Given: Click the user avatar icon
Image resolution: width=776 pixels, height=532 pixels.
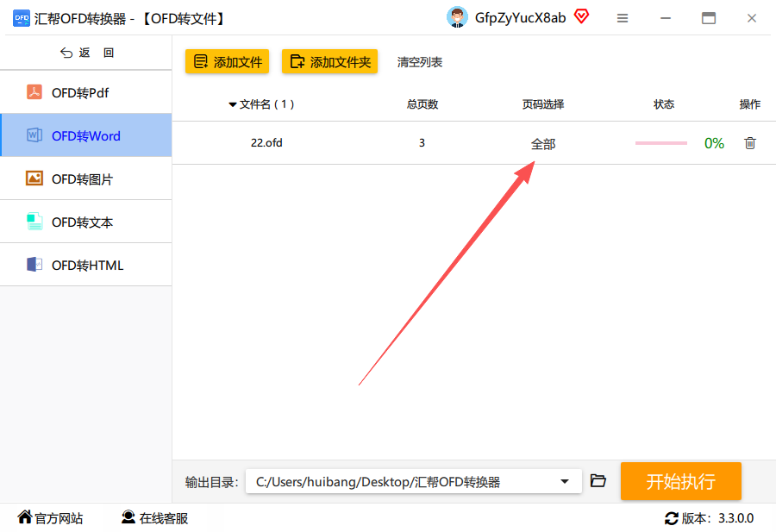Looking at the screenshot, I should tap(457, 18).
